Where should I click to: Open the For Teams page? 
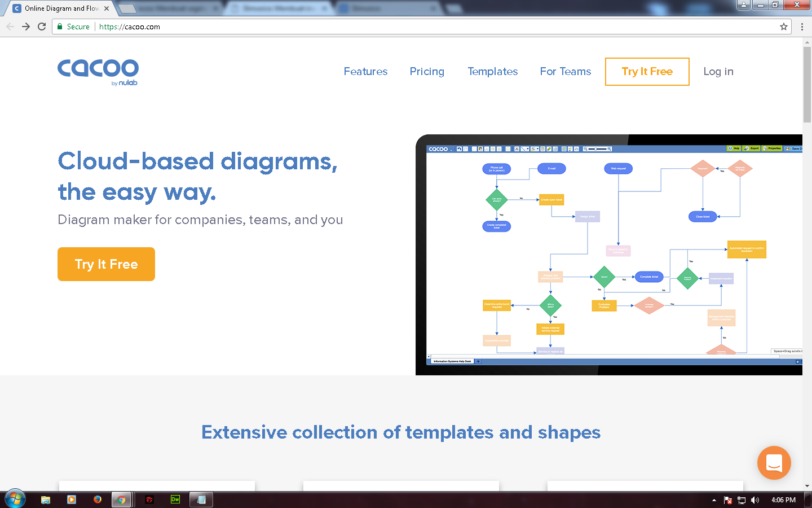[x=566, y=72]
